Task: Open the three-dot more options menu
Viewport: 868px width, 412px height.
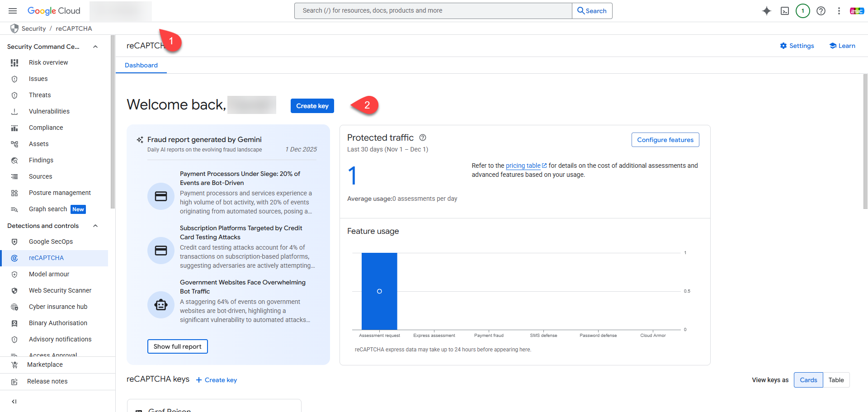Action: point(839,11)
